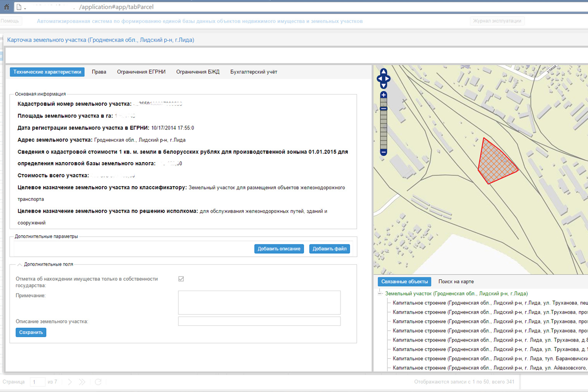Collapse the Земельный участок tree node
This screenshot has width=588, height=392.
click(x=380, y=294)
